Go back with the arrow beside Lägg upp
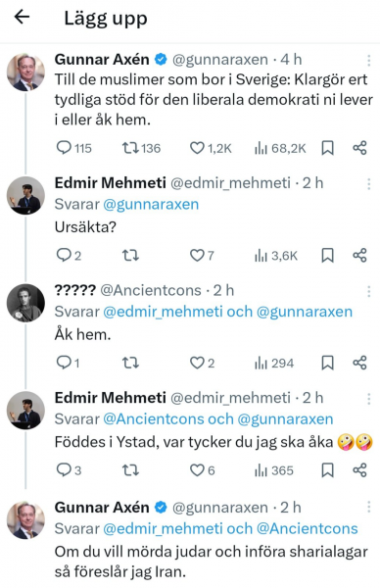 click(22, 17)
